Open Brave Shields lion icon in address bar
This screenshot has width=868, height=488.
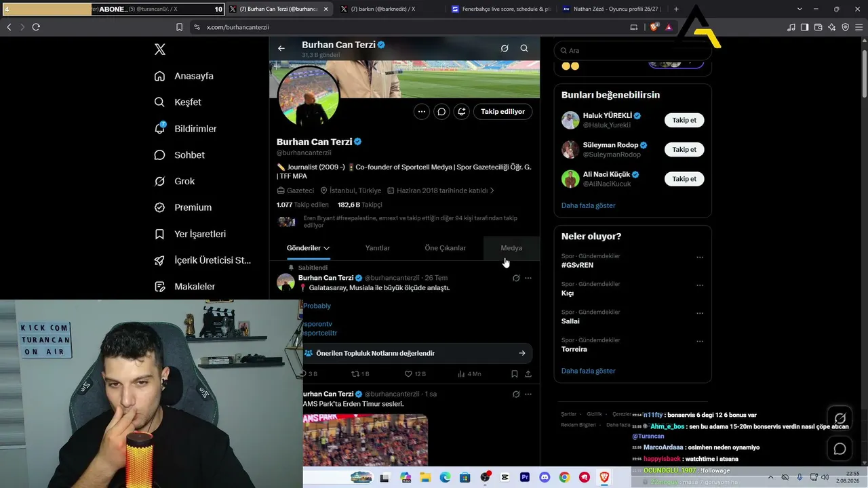click(x=654, y=27)
